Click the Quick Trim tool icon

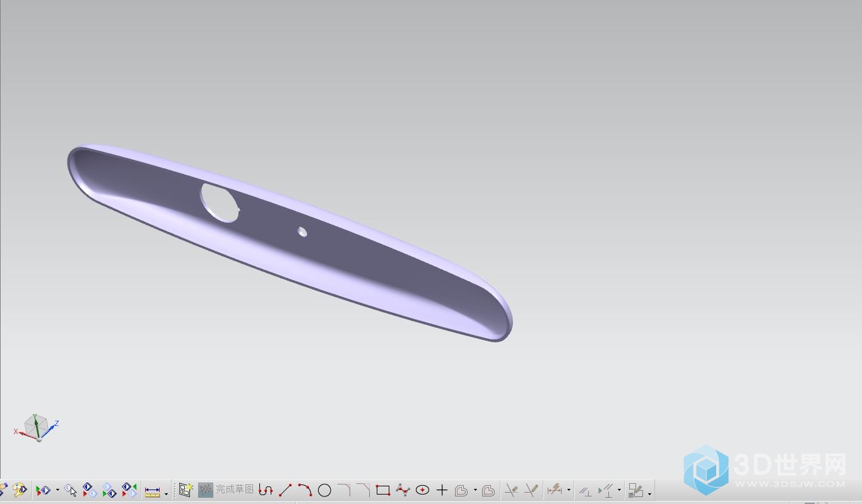pos(512,490)
